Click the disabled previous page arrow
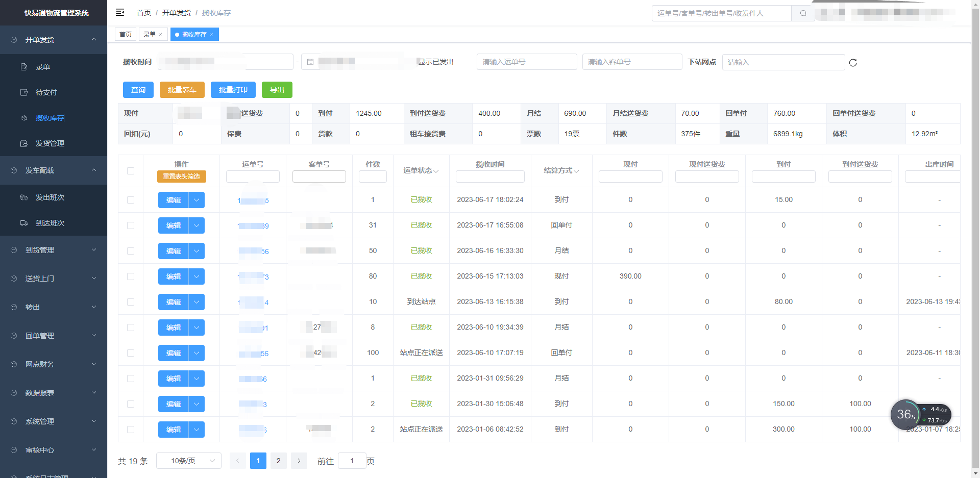Viewport: 980px width, 478px height. [237, 461]
